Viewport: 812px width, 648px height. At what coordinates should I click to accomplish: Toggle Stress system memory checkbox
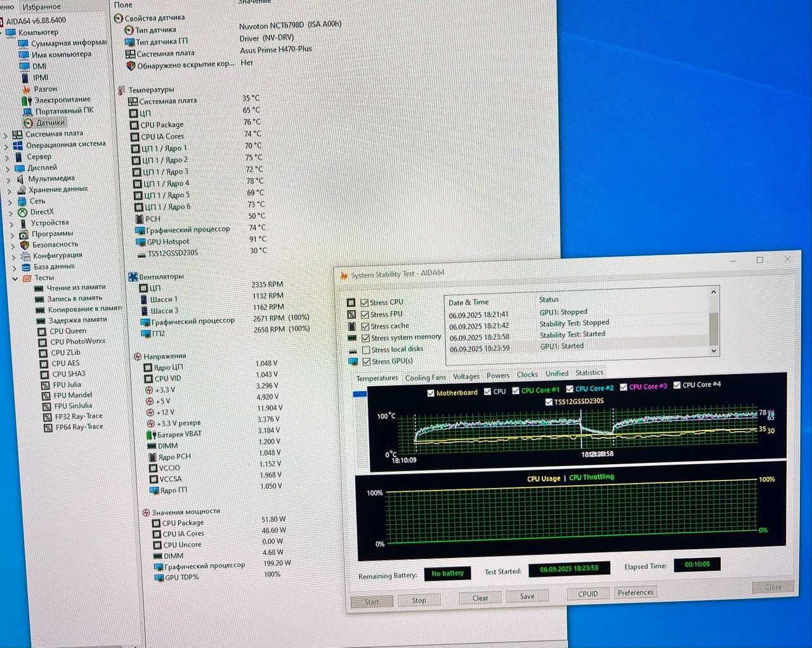365,339
